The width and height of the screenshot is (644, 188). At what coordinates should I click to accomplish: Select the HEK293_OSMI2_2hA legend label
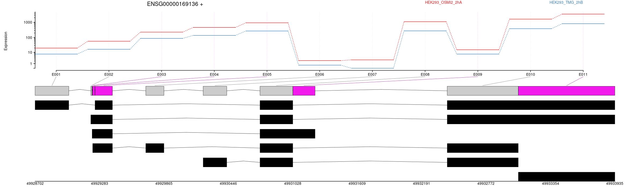point(443,2)
